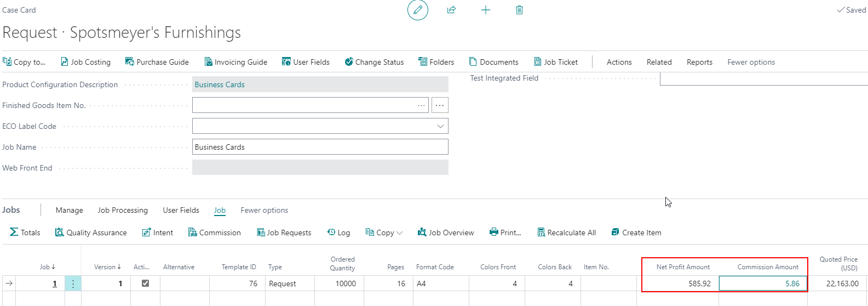Click the plus New record icon
Screen dimensions: 868x306
click(x=486, y=10)
